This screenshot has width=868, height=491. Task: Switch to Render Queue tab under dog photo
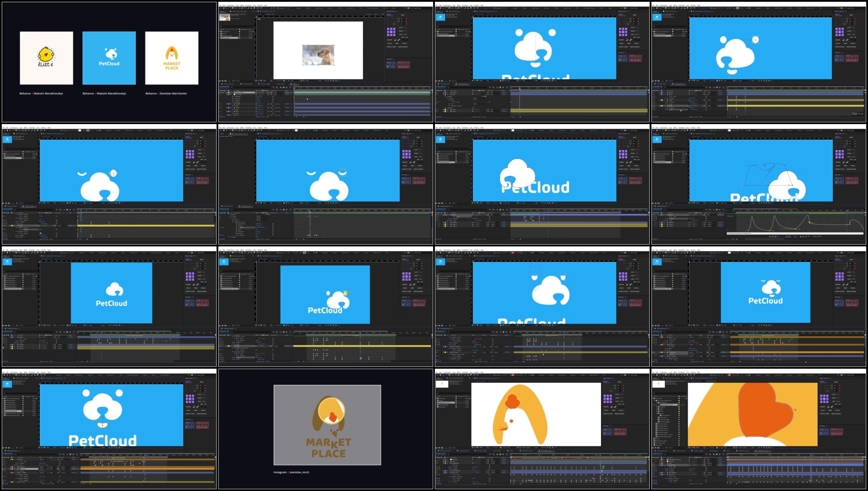pos(280,84)
